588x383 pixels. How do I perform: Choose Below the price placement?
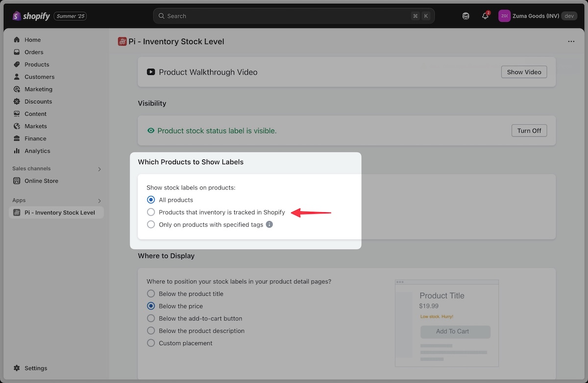[x=151, y=306]
